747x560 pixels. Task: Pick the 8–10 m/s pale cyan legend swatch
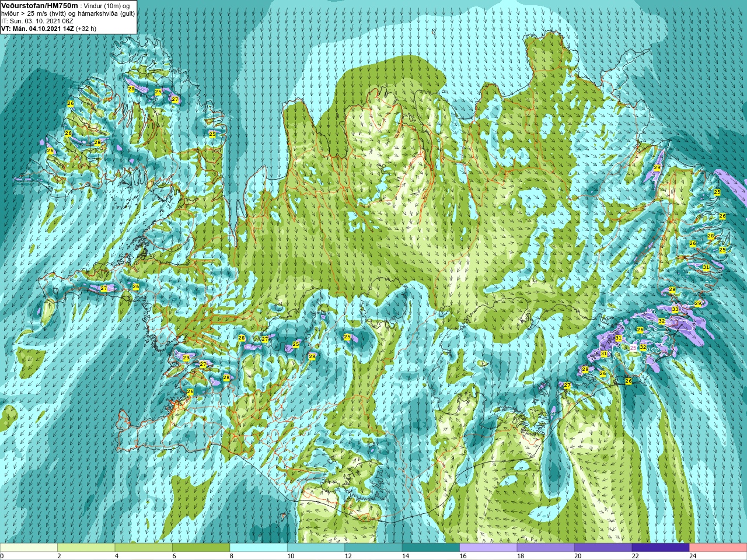tap(259, 548)
